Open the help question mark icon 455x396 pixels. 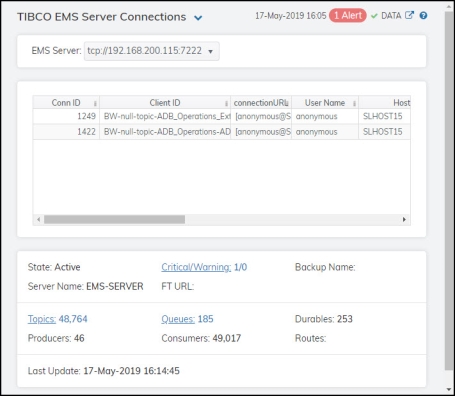(x=423, y=16)
